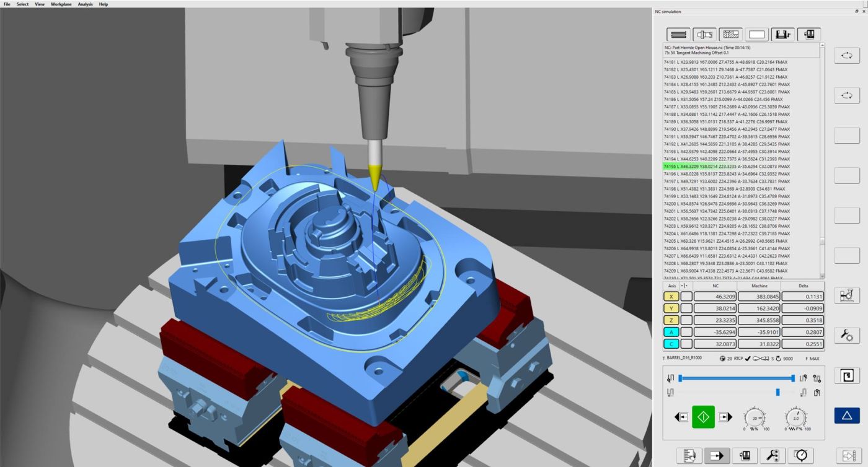Screen dimensions: 868x467
Task: Open the NC program text view
Action: point(678,34)
